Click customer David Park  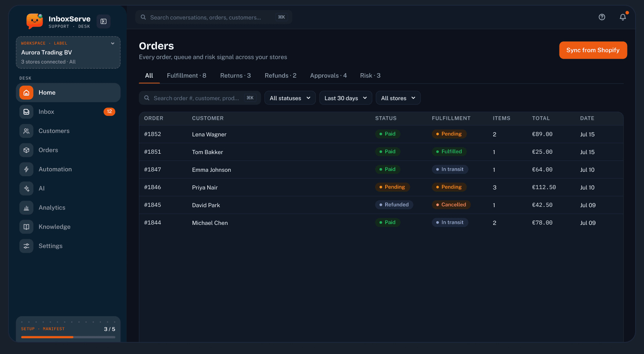coord(206,205)
